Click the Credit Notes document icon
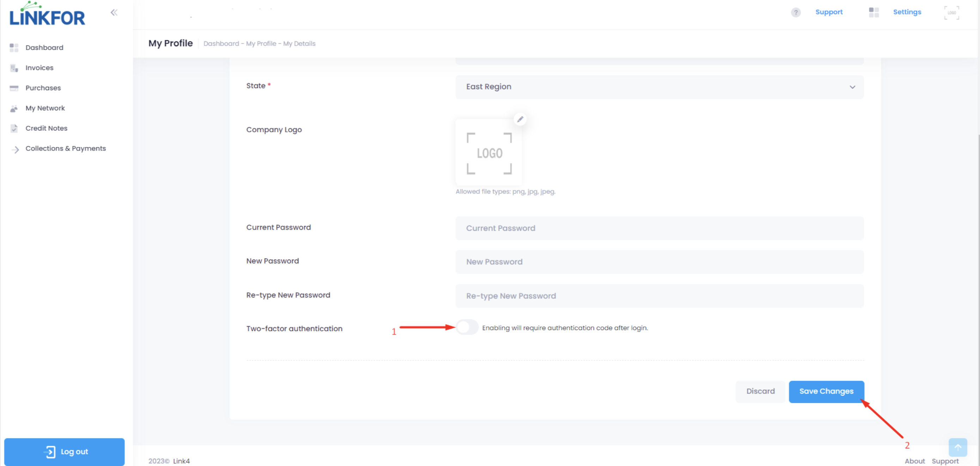Image resolution: width=980 pixels, height=466 pixels. 14,129
